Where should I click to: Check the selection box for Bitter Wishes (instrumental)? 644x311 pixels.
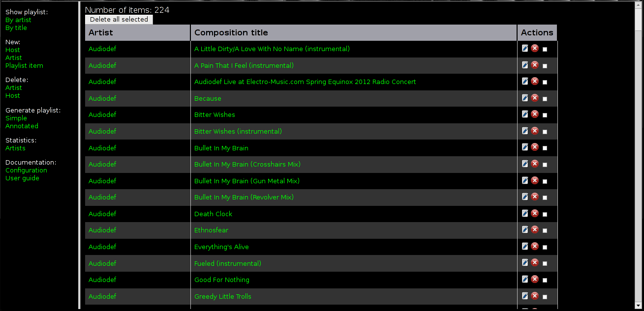click(545, 131)
